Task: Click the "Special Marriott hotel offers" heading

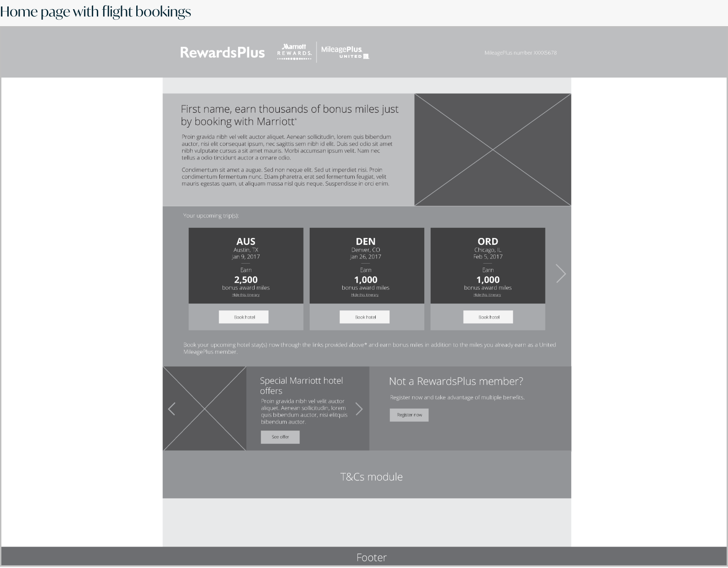Action: click(301, 386)
